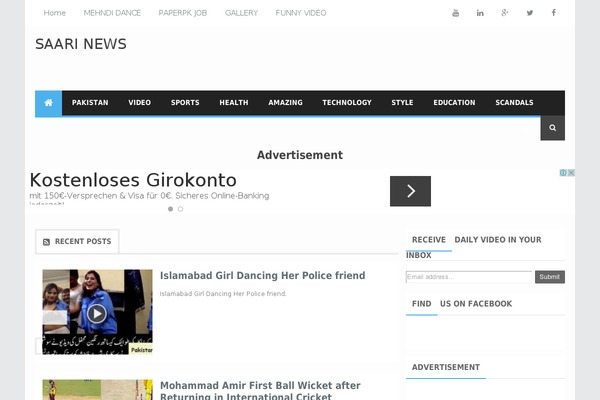Select the second ad carousel dot
This screenshot has height=400, width=600.
pyautogui.click(x=181, y=209)
